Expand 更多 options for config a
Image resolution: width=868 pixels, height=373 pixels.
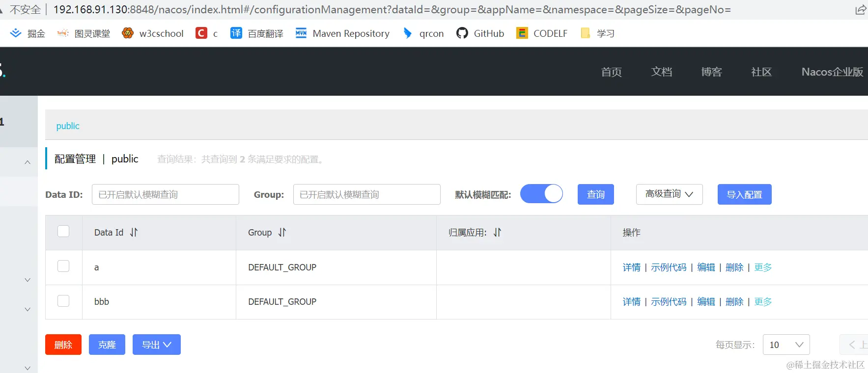[x=763, y=267]
